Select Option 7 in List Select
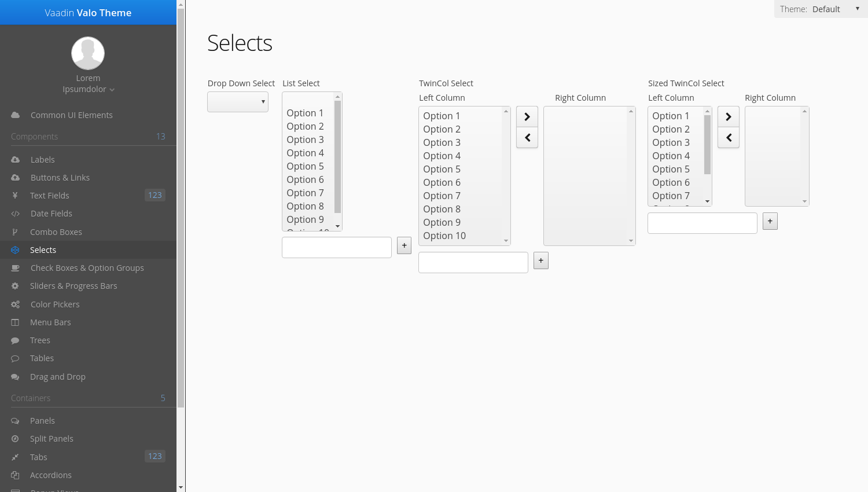This screenshot has height=492, width=868. pos(305,193)
